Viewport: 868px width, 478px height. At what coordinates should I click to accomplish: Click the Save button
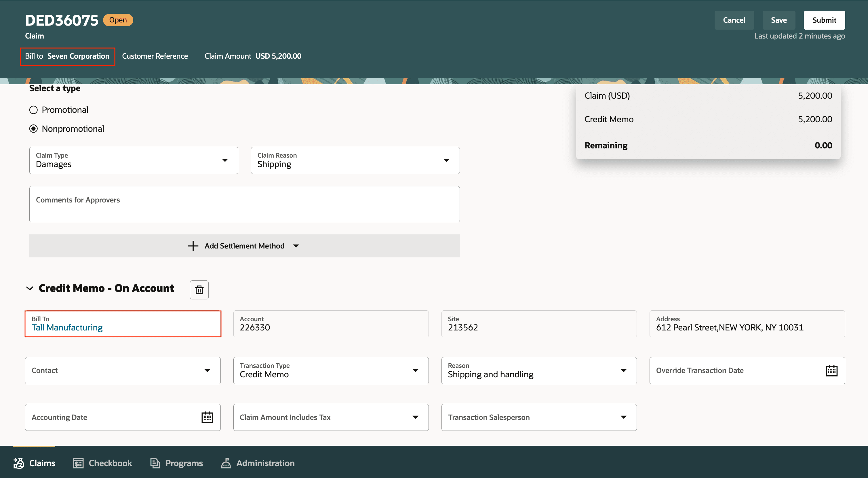pos(778,20)
